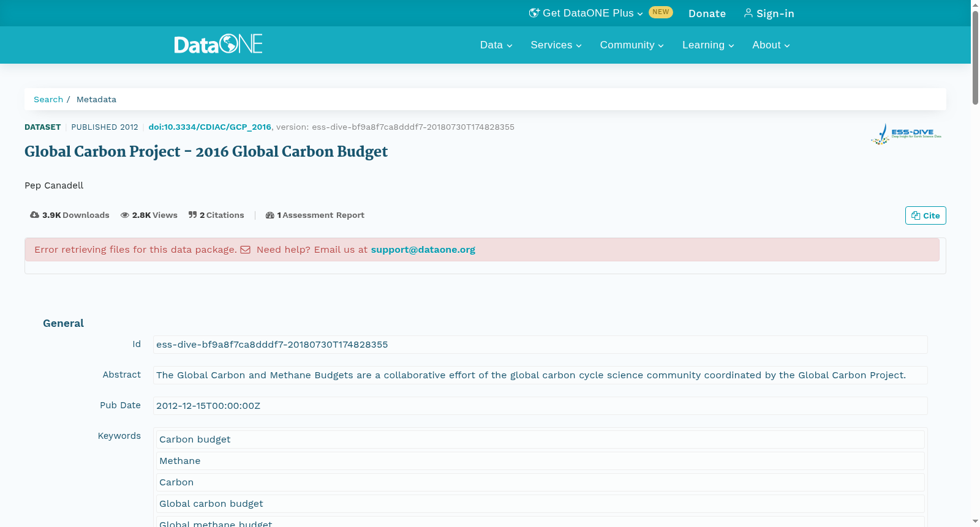
Task: Click the Donate link
Action: tap(707, 13)
